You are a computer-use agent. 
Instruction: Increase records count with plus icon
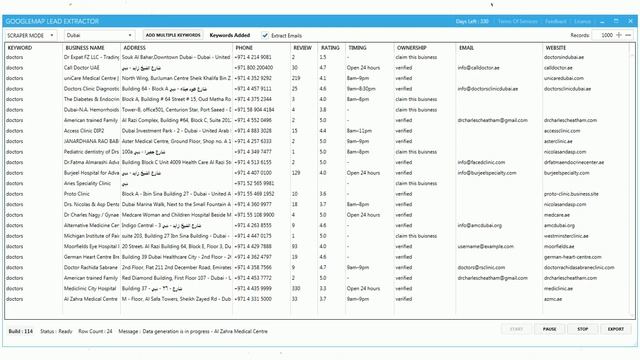click(x=619, y=35)
